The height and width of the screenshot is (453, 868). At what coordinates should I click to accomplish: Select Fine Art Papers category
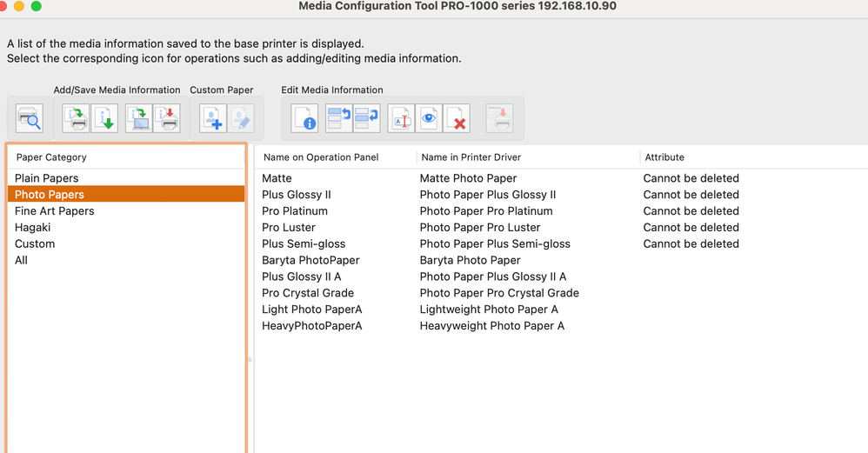(126, 210)
